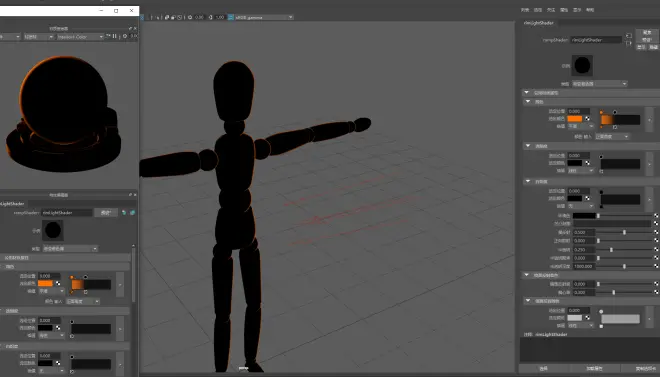Click the middle load attributes button at the bottom
Screen dimensions: 660x377
[594, 369]
